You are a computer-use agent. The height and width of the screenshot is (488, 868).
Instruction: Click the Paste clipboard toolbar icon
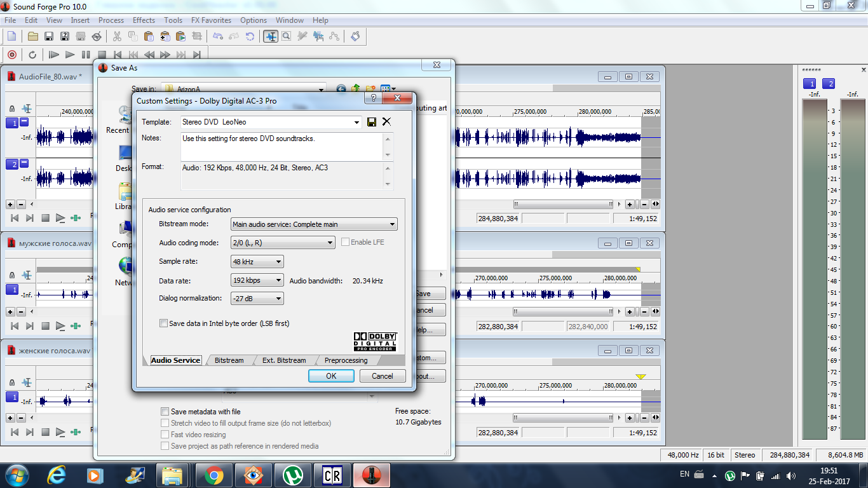click(149, 36)
